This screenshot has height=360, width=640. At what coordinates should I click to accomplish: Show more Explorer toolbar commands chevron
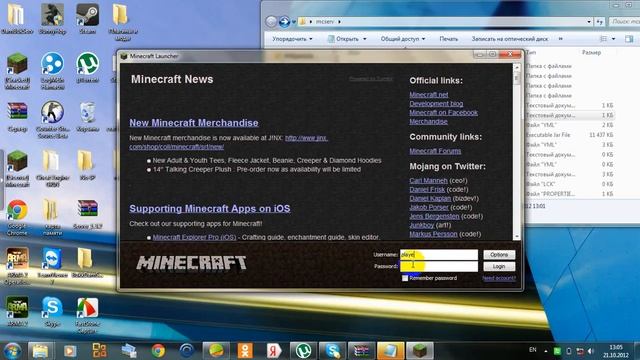point(560,39)
